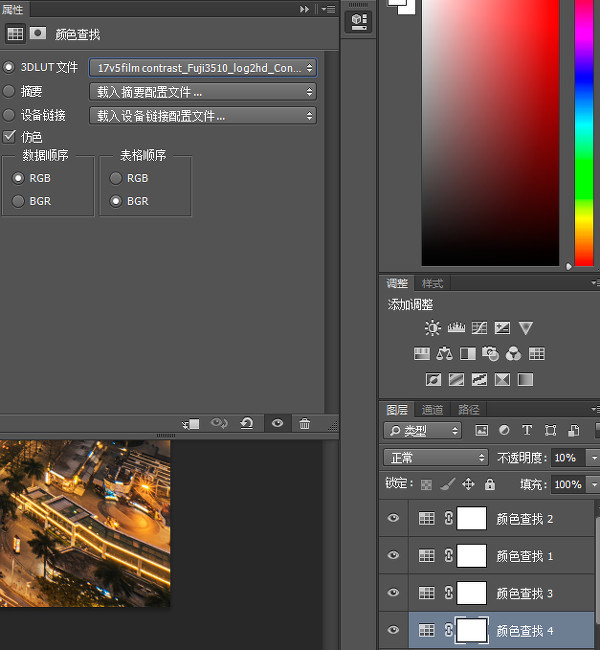Image resolution: width=600 pixels, height=650 pixels.
Task: Uncheck the 仿色 dither checkbox
Action: tap(10, 136)
